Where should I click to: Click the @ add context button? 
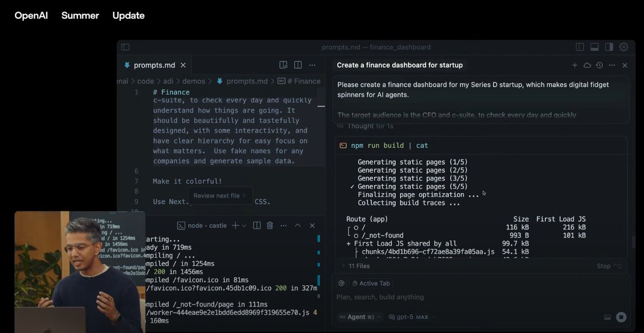click(x=341, y=283)
